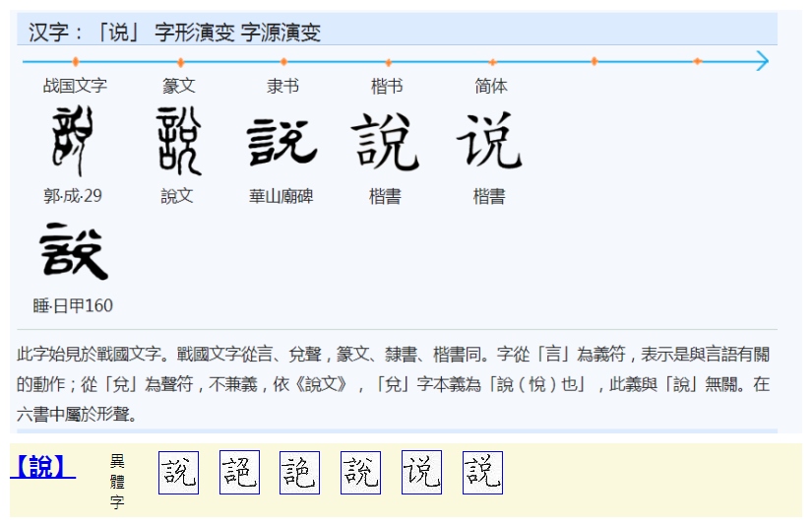Click the 楷書 caption under the simplified 说 glyph
Screen dimensions: 812x527
[x=489, y=196]
